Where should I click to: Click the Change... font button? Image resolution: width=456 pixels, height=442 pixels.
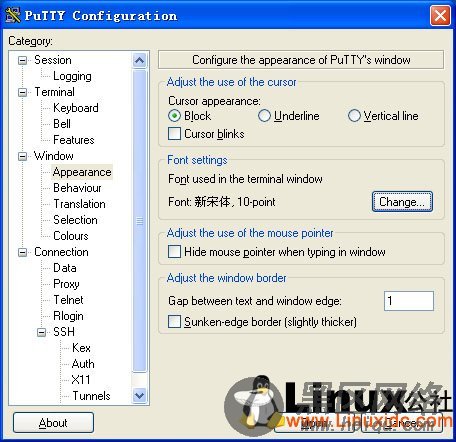(402, 202)
